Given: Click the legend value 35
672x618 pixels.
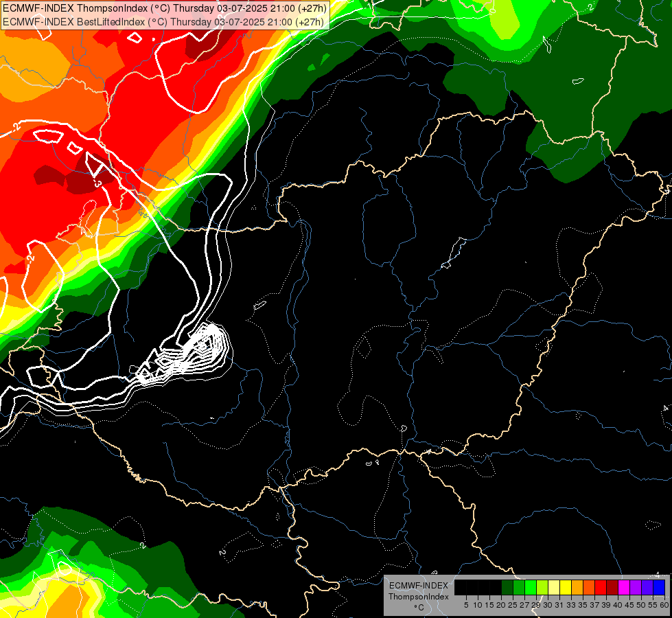Looking at the screenshot, I should point(583,605).
